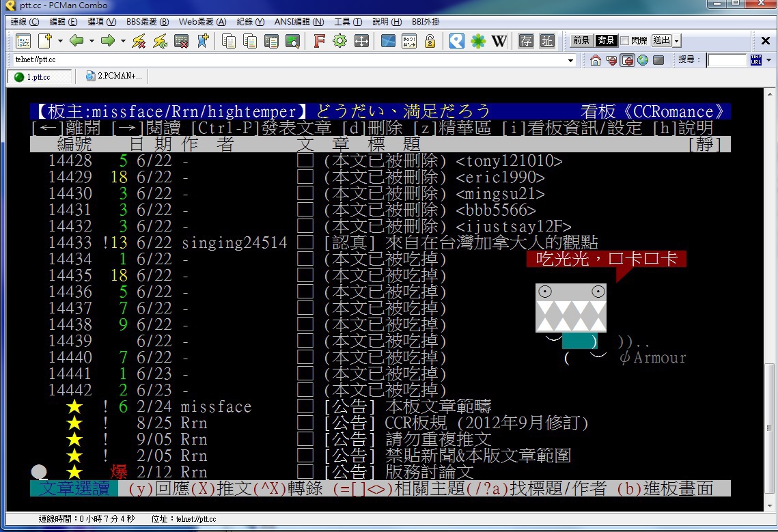This screenshot has width=778, height=532.
Task: Expand the dropdown beside new-page icon
Action: [x=60, y=41]
